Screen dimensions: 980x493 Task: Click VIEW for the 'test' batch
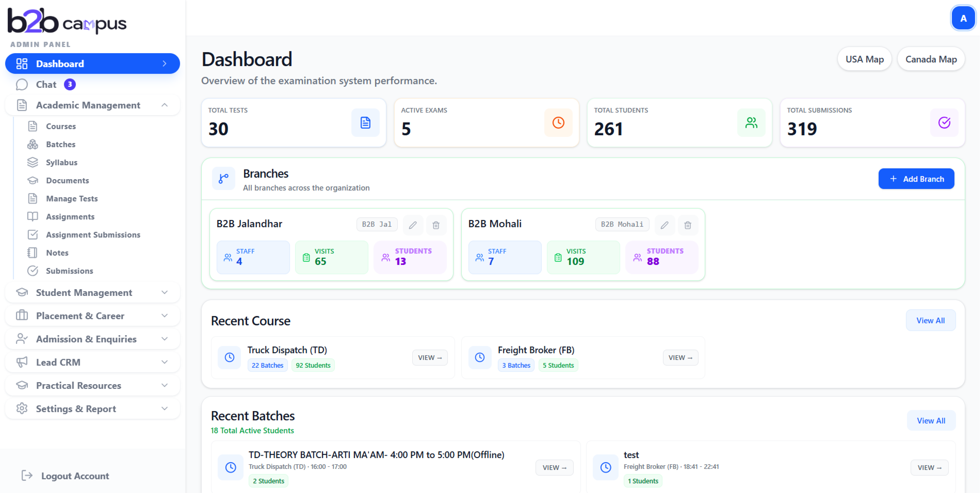coord(929,467)
